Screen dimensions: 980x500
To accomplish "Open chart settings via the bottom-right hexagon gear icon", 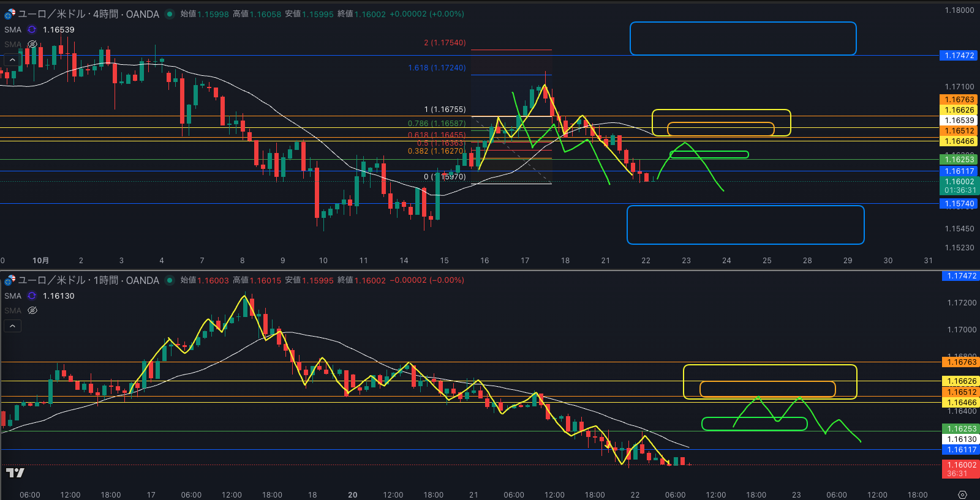I will click(x=962, y=494).
